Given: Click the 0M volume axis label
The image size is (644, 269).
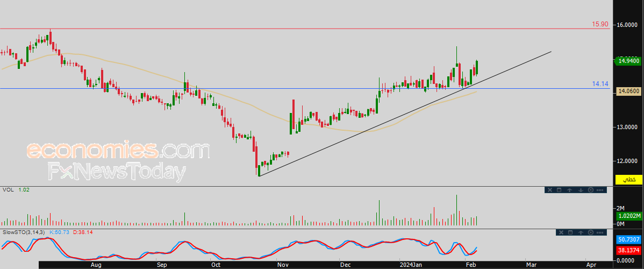Looking at the screenshot, I should pos(620,224).
